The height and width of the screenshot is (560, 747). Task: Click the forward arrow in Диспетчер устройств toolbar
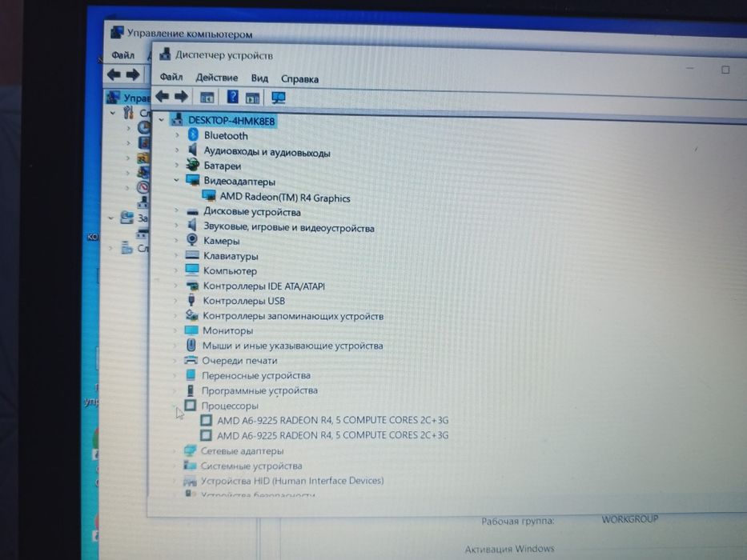pyautogui.click(x=181, y=97)
